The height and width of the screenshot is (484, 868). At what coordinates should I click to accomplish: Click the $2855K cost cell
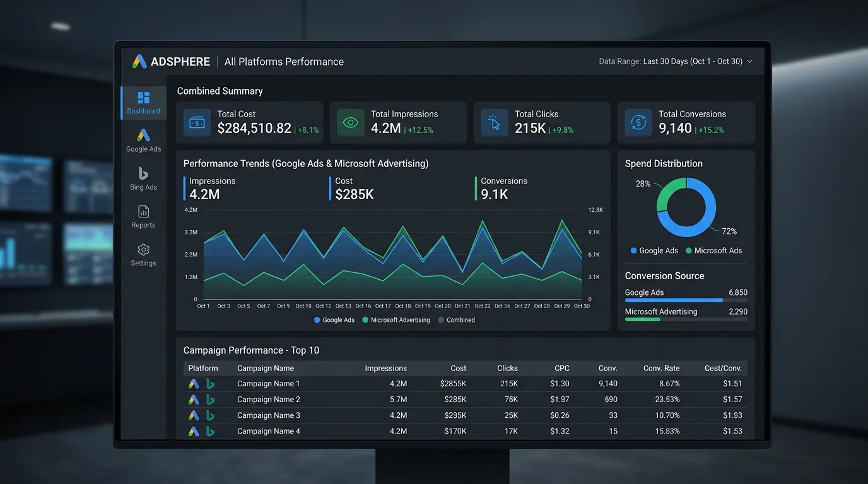click(x=454, y=384)
